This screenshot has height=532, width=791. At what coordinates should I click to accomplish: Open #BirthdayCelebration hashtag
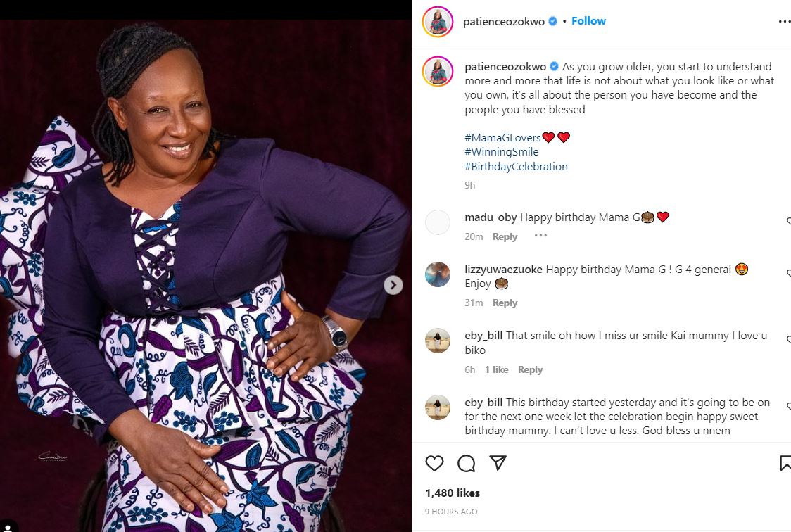point(516,167)
